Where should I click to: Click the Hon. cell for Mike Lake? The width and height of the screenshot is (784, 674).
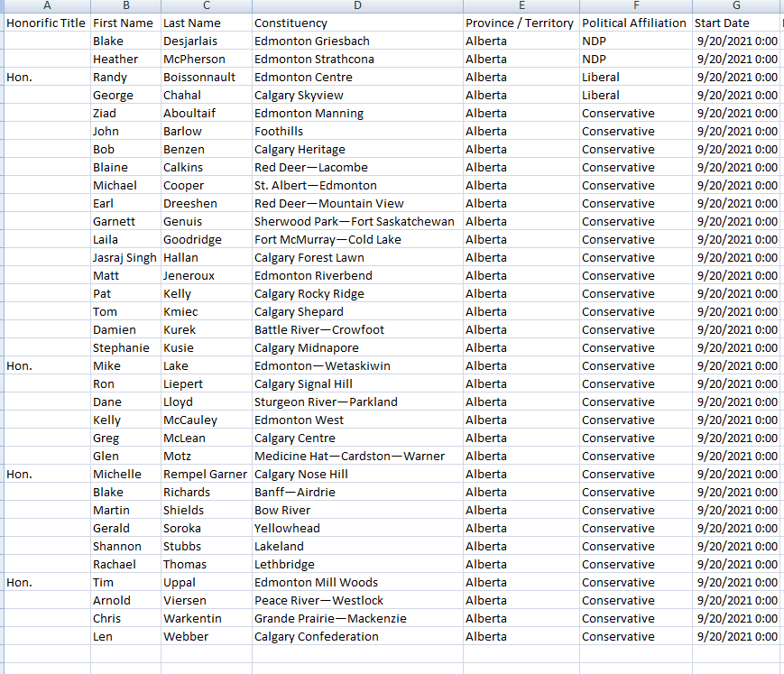click(47, 365)
